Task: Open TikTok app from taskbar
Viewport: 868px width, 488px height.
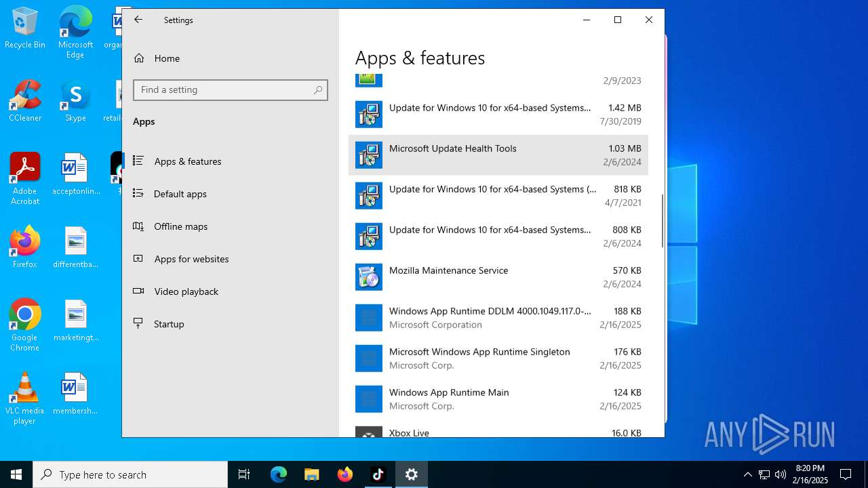Action: pos(378,474)
